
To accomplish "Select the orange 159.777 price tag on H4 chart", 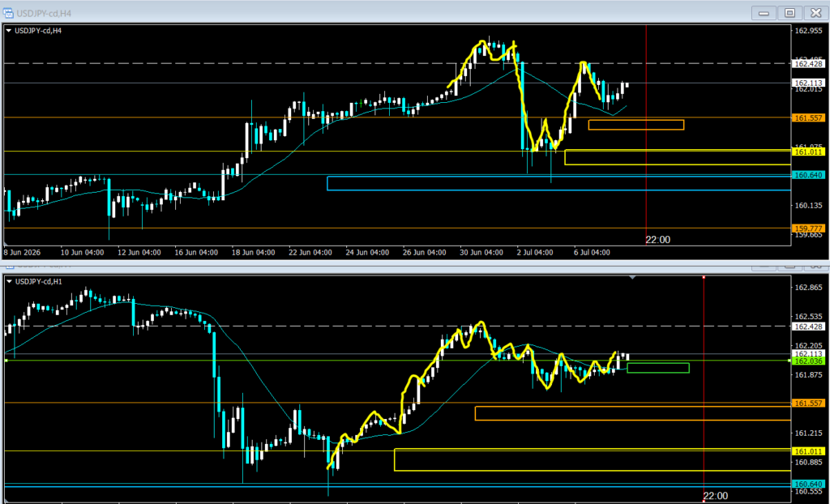I will tap(808, 229).
